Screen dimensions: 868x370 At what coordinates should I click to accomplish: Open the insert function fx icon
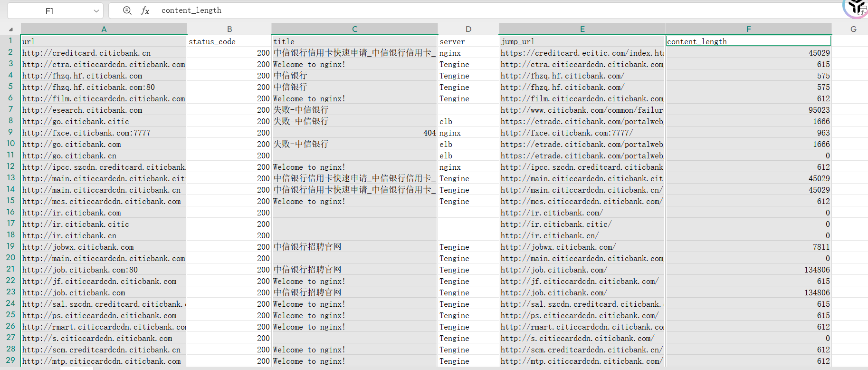pyautogui.click(x=145, y=10)
